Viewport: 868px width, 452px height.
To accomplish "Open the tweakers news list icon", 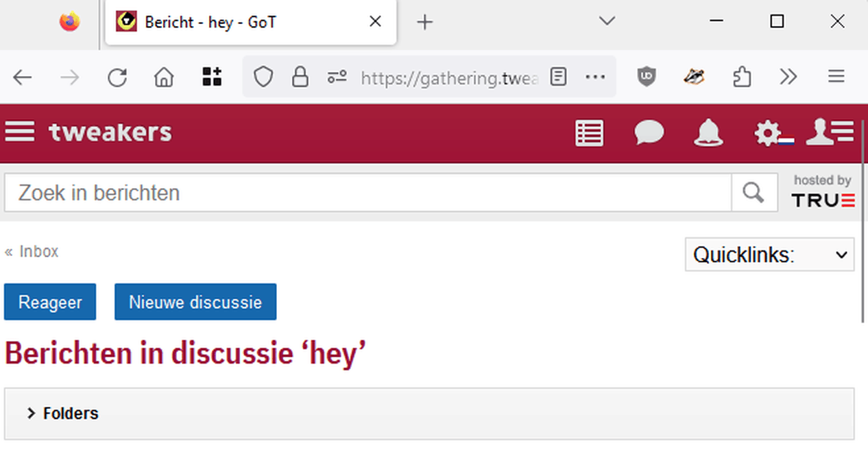I will pyautogui.click(x=589, y=133).
